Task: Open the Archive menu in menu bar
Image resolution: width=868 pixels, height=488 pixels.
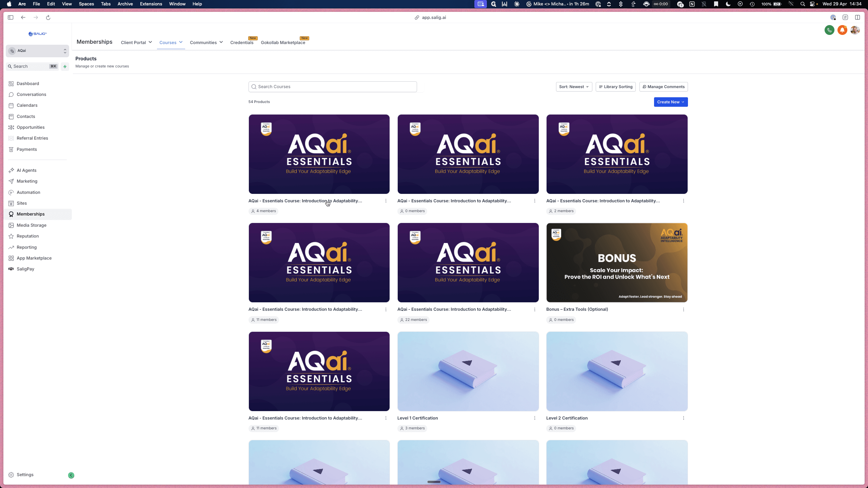Action: [x=125, y=4]
